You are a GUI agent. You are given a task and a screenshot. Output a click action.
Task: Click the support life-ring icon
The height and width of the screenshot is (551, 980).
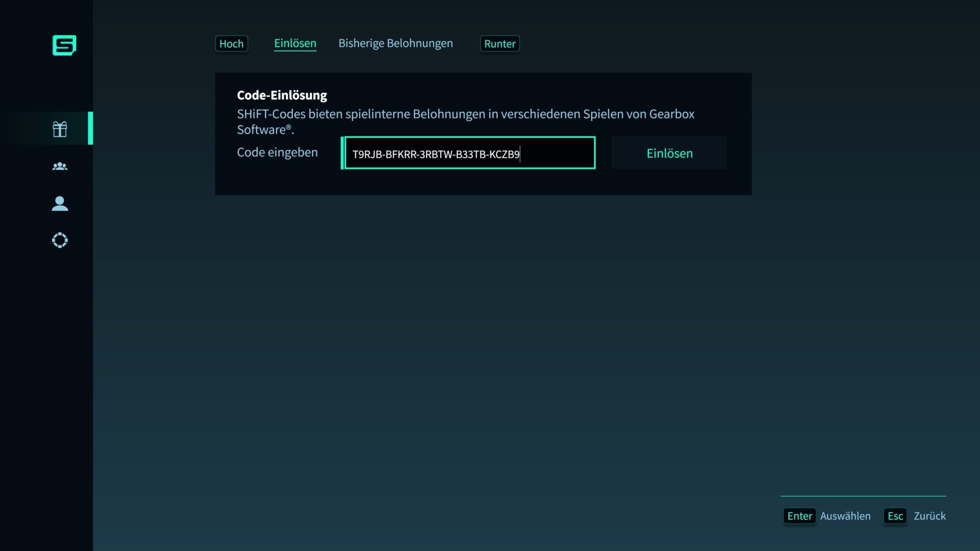click(60, 240)
